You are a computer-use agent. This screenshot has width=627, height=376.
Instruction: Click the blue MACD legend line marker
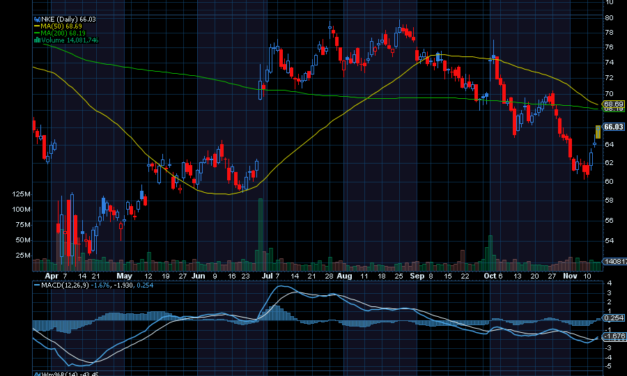click(x=37, y=286)
